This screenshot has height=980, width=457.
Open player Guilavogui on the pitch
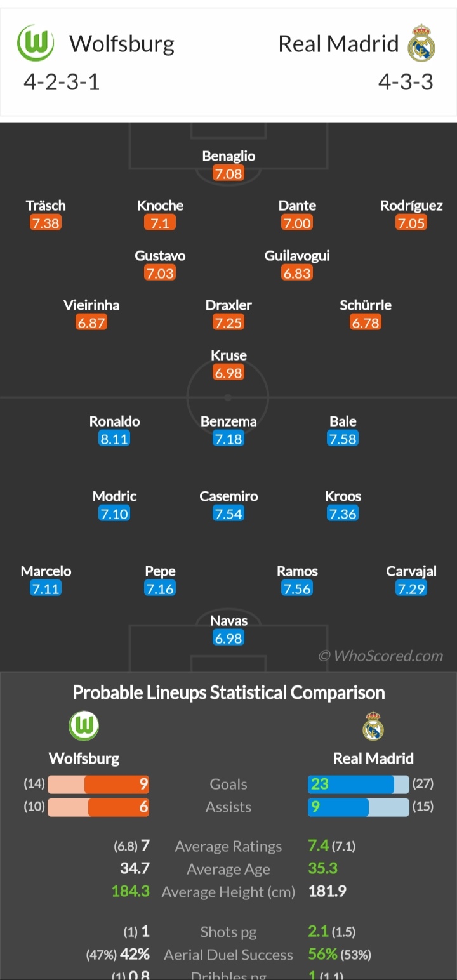pos(297,256)
